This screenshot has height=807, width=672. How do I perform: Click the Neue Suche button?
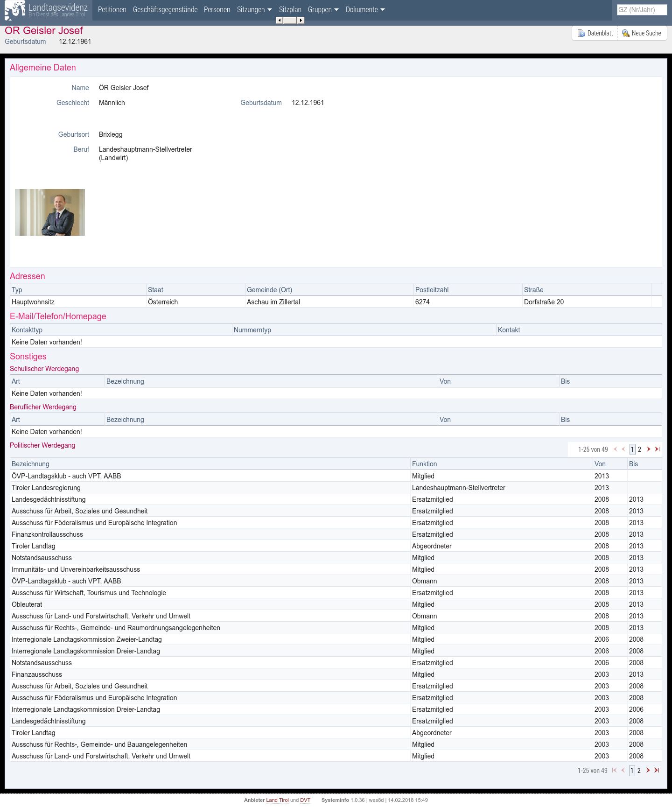[x=642, y=33]
